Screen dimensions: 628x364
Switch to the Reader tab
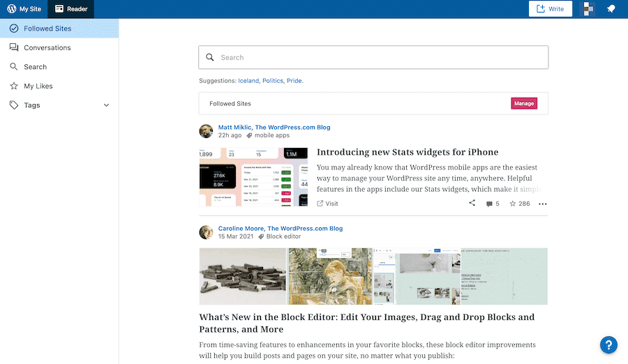70,9
